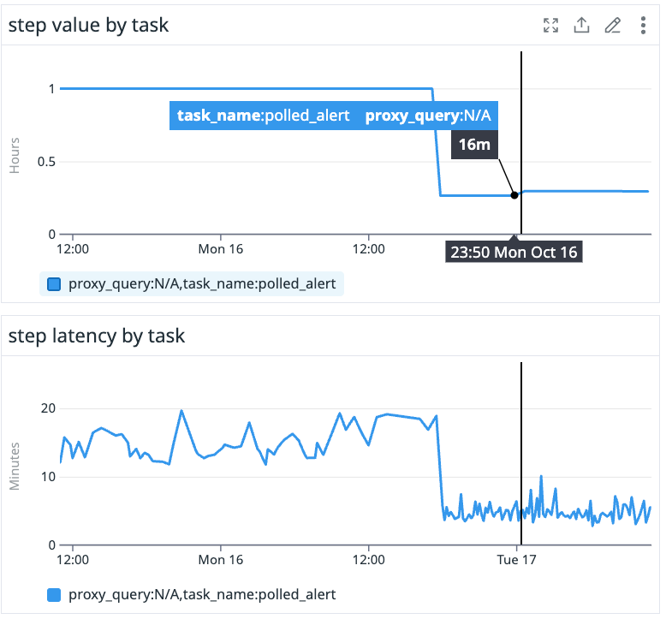Click the 'step latency by task' title
672x619 pixels.
(x=97, y=336)
